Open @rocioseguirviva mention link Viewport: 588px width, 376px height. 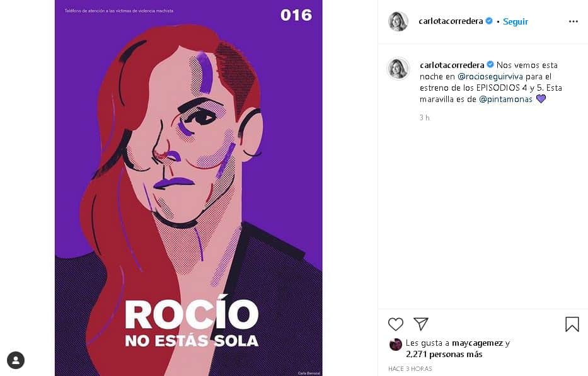click(x=490, y=76)
